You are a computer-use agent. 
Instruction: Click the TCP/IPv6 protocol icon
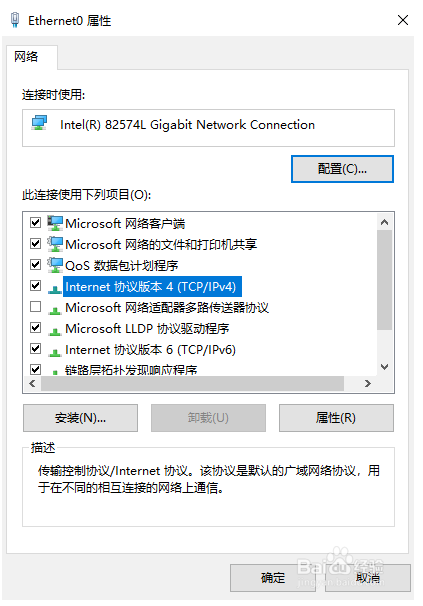coord(55,352)
